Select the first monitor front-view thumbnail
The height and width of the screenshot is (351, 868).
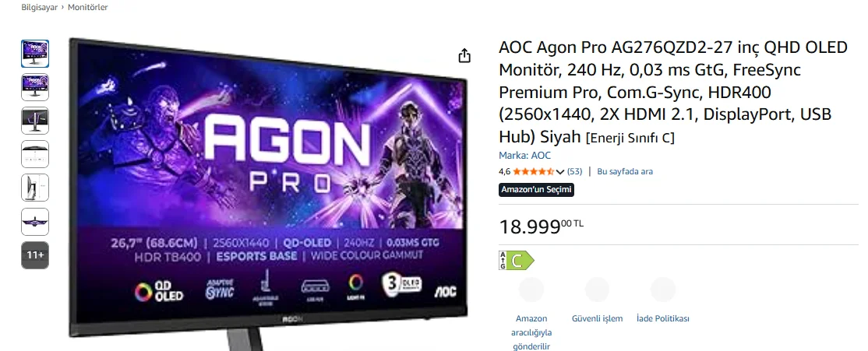tap(35, 54)
